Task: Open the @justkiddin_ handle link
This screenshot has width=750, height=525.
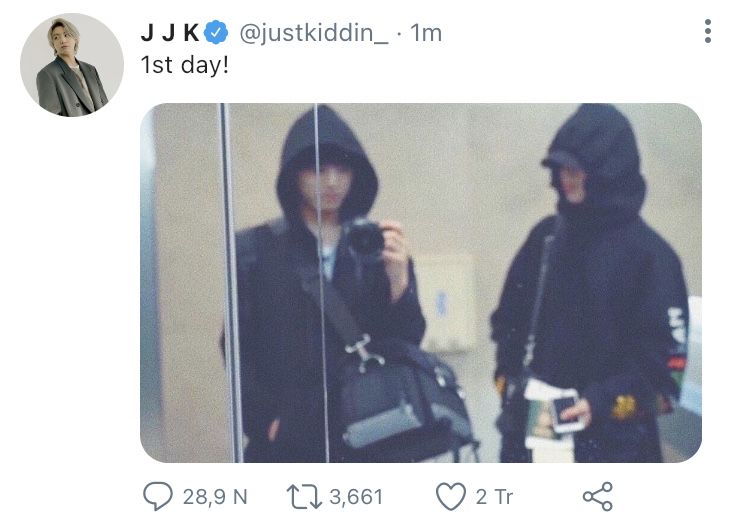Action: click(x=314, y=33)
